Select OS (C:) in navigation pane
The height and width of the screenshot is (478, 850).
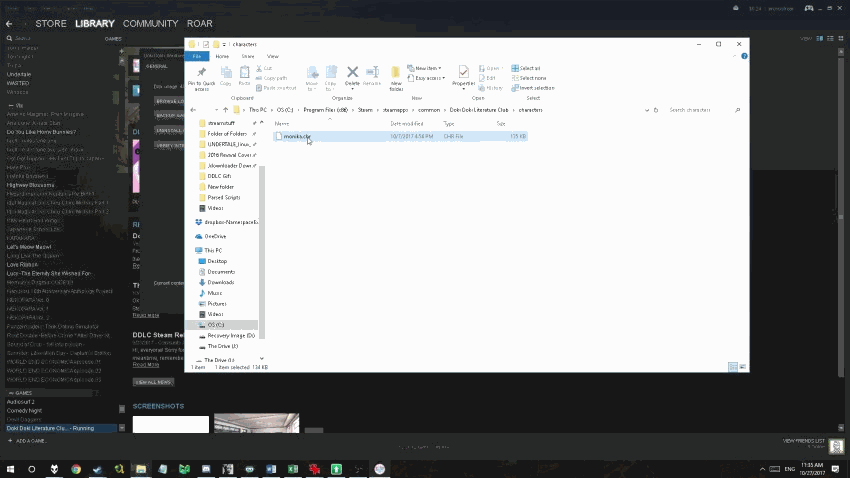[222, 325]
